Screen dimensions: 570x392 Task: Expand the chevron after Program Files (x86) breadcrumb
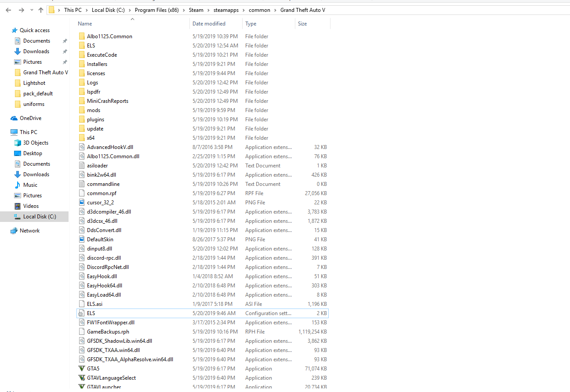pyautogui.click(x=184, y=10)
